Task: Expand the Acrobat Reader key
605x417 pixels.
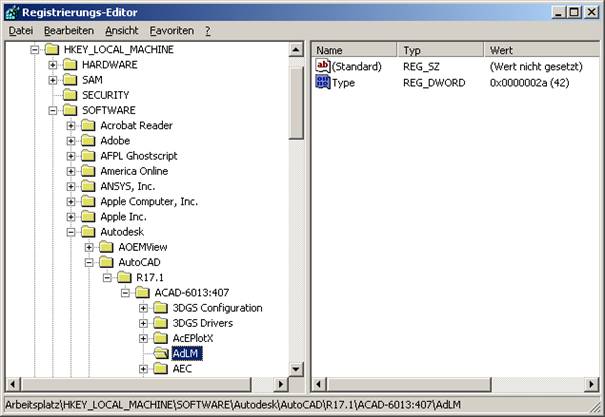Action: (x=71, y=125)
